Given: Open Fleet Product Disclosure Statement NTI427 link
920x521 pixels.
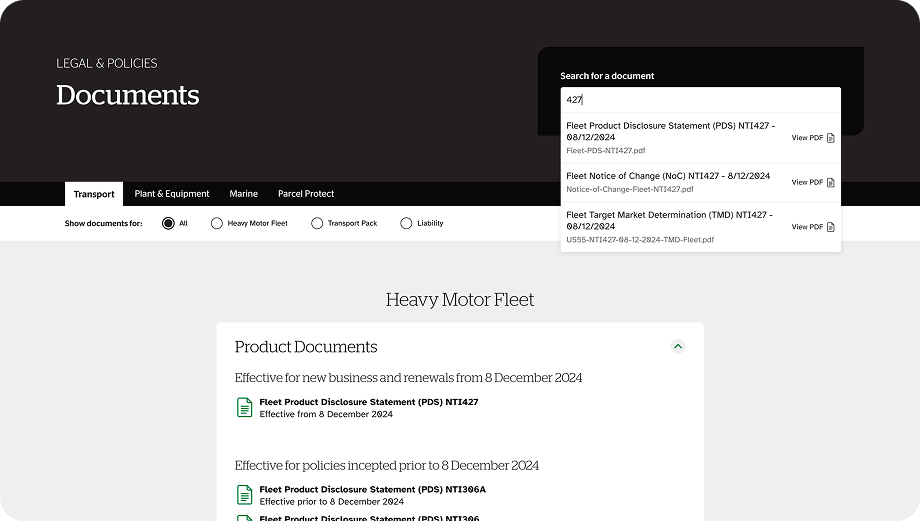Looking at the screenshot, I should click(368, 402).
